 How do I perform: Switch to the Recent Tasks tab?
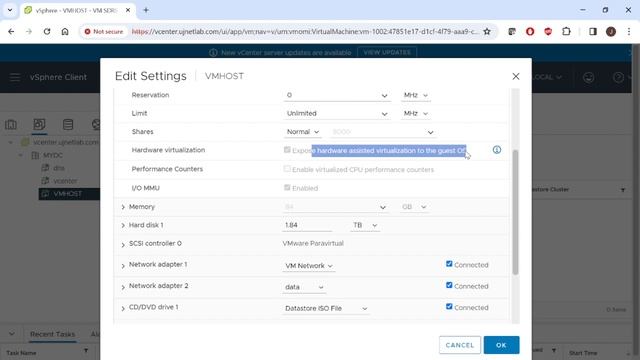(52, 334)
